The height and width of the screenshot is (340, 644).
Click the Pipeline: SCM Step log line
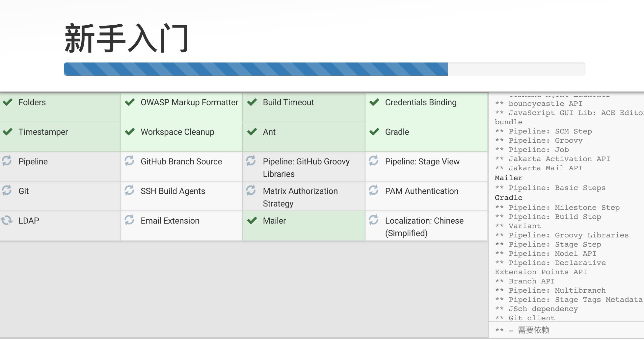pos(543,131)
